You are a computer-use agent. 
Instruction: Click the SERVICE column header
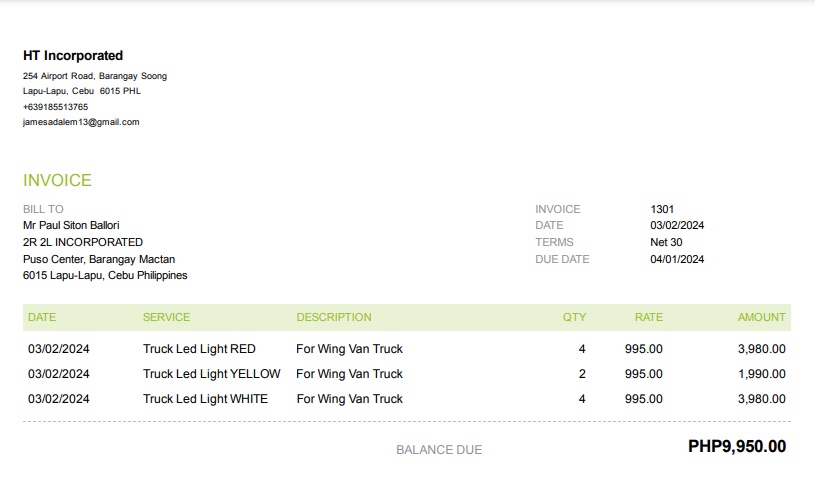tap(166, 317)
